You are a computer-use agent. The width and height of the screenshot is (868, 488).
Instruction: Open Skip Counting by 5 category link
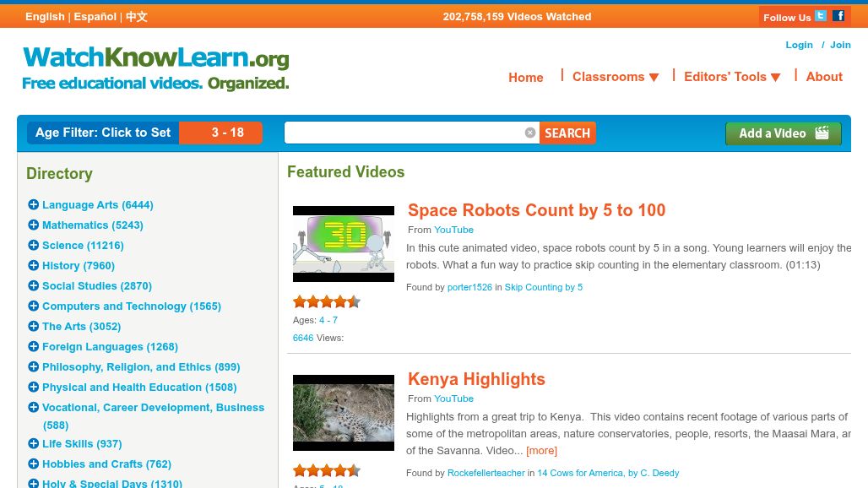544,287
